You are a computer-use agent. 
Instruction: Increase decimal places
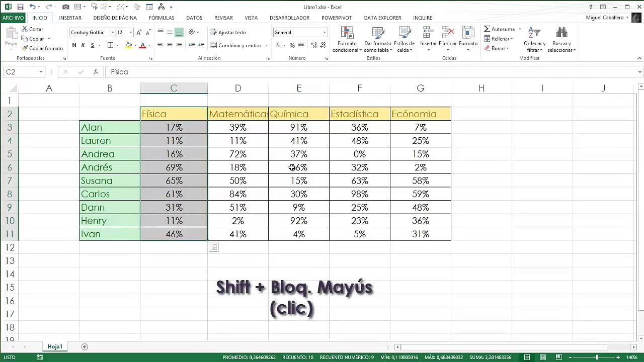(314, 45)
